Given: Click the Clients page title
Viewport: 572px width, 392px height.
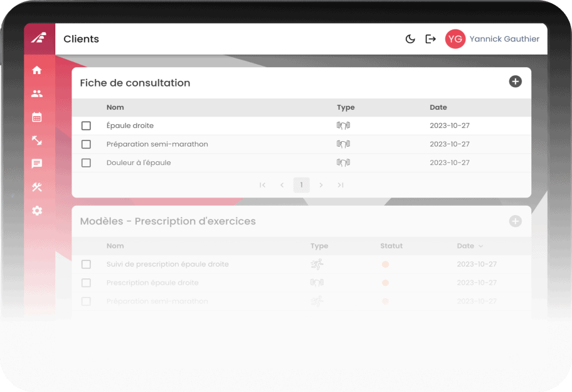Looking at the screenshot, I should [x=81, y=39].
